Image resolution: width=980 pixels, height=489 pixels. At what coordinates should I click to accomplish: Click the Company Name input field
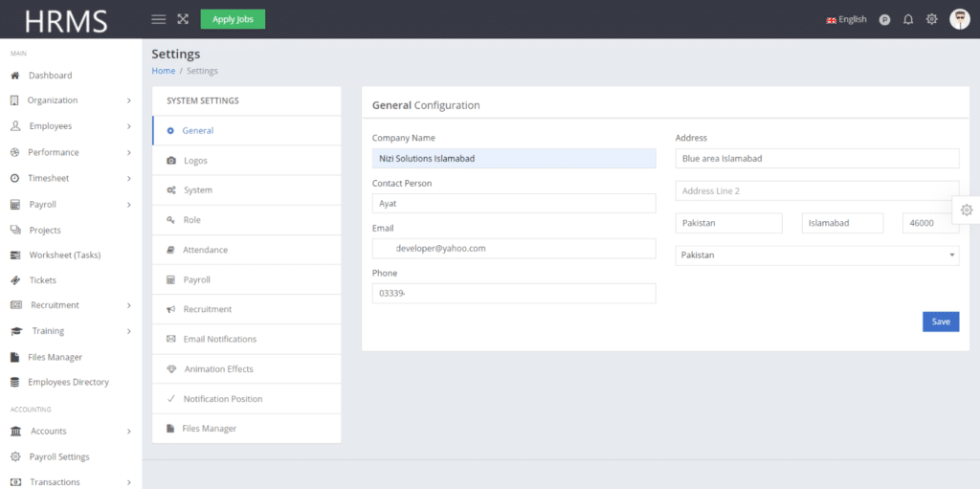[x=514, y=158]
